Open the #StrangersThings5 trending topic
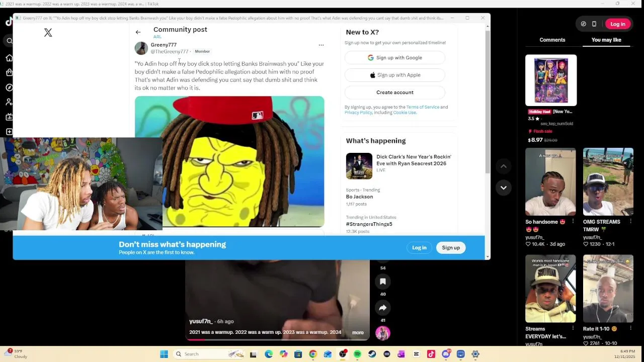This screenshot has height=362, width=644. point(369,224)
